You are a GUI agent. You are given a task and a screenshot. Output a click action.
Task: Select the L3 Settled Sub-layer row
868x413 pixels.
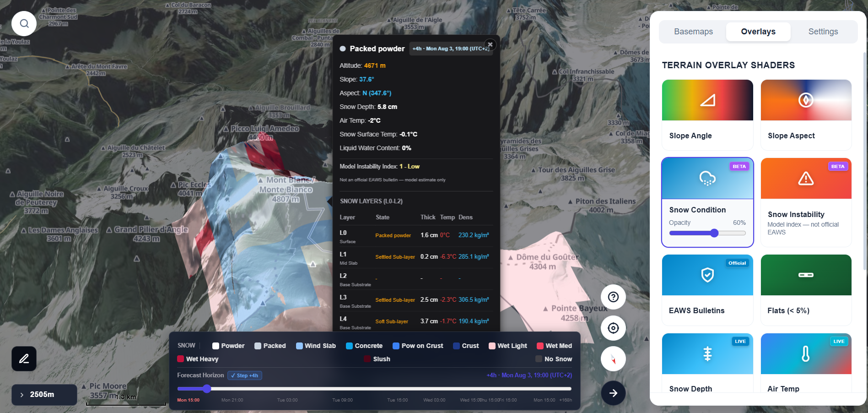pyautogui.click(x=416, y=301)
